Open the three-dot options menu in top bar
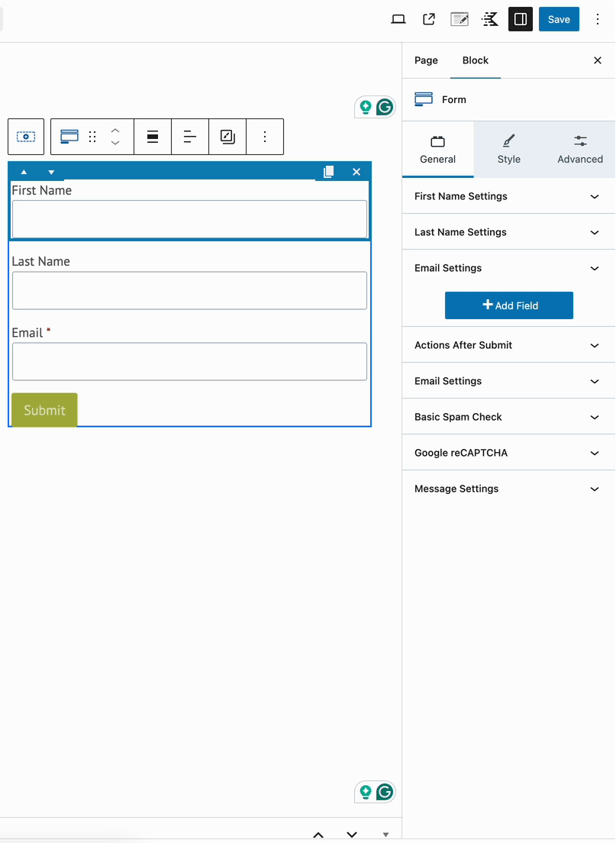 point(598,19)
